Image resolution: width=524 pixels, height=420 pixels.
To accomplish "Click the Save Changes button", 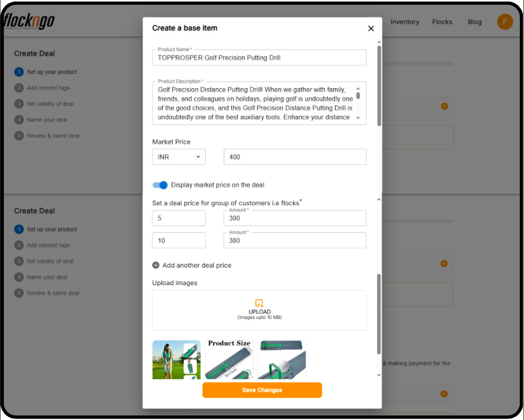I will (262, 390).
